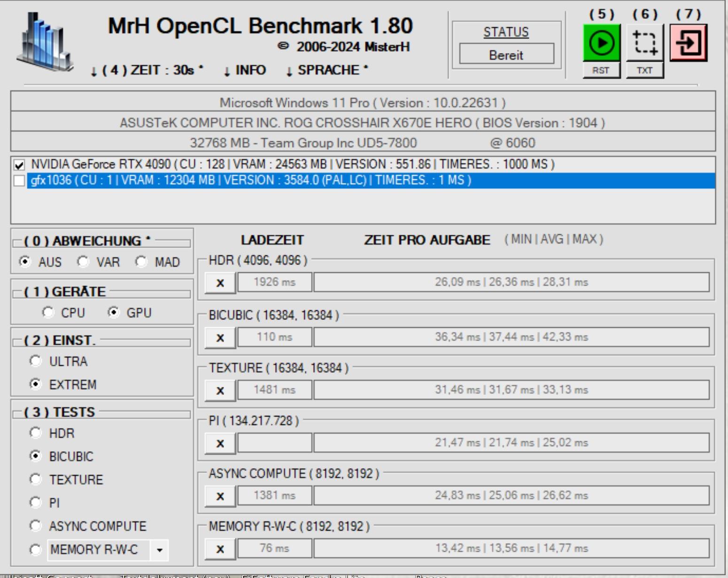Clear the BICUBIC result with its X button
The image size is (728, 578).
[x=220, y=338]
